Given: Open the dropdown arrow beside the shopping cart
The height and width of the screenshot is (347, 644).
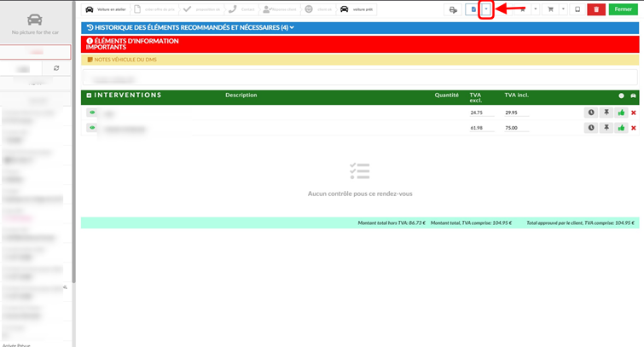Looking at the screenshot, I should tap(563, 9).
